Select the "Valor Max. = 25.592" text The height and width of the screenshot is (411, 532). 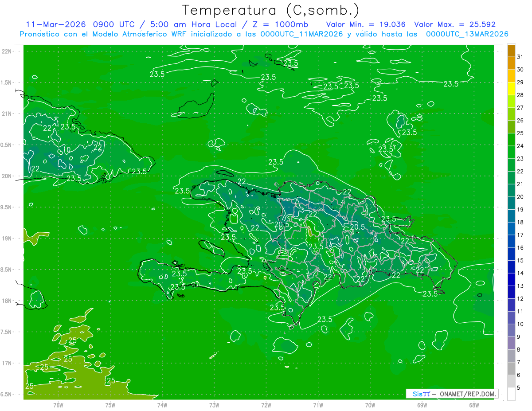tap(455, 24)
